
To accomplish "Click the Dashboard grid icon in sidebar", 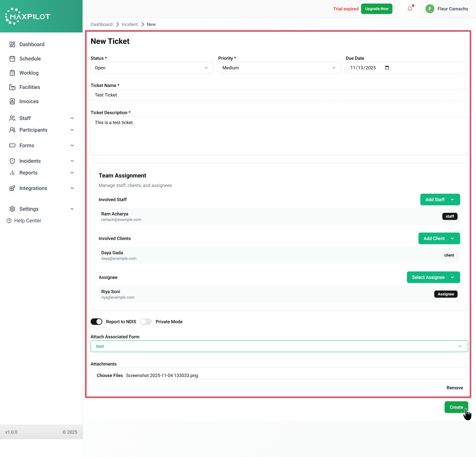I will coord(12,44).
